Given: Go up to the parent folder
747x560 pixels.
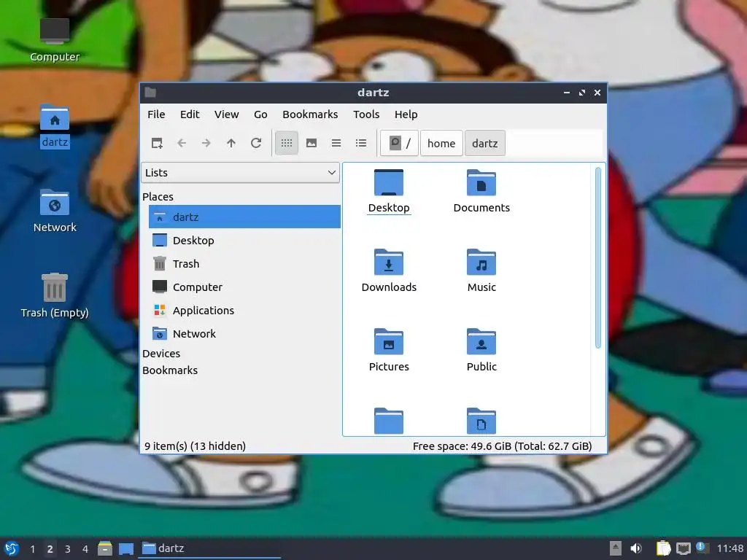Looking at the screenshot, I should tap(231, 143).
